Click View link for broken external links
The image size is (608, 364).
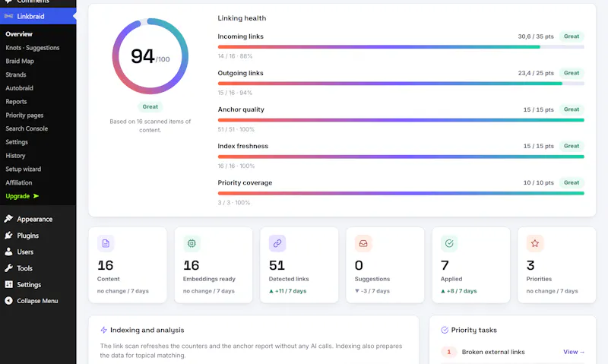point(574,352)
